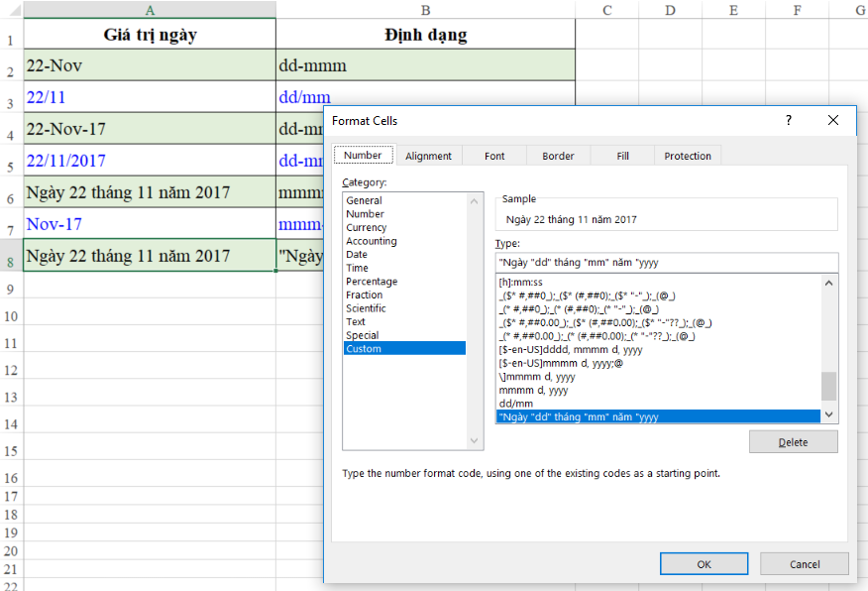The width and height of the screenshot is (868, 591).
Task: Choose Currency in the Category list
Action: pos(367,227)
